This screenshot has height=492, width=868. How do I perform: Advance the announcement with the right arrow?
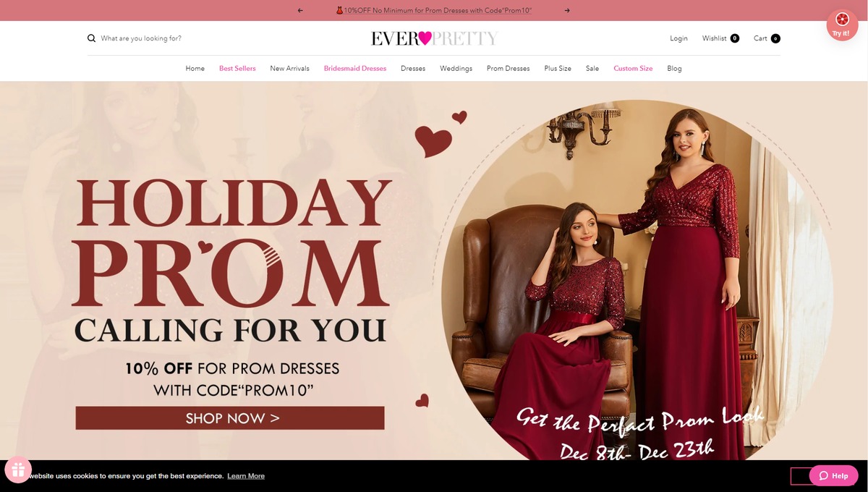(567, 10)
